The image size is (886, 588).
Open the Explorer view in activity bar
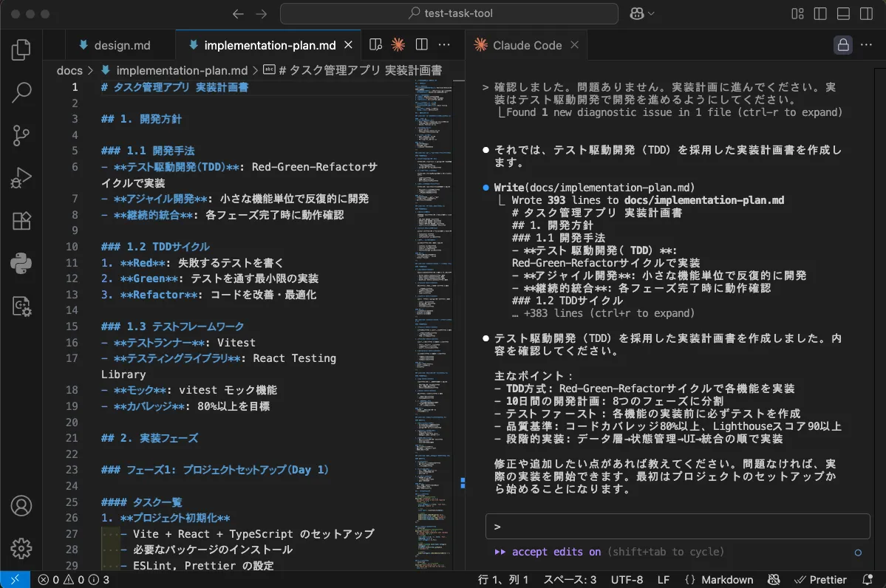pyautogui.click(x=21, y=50)
